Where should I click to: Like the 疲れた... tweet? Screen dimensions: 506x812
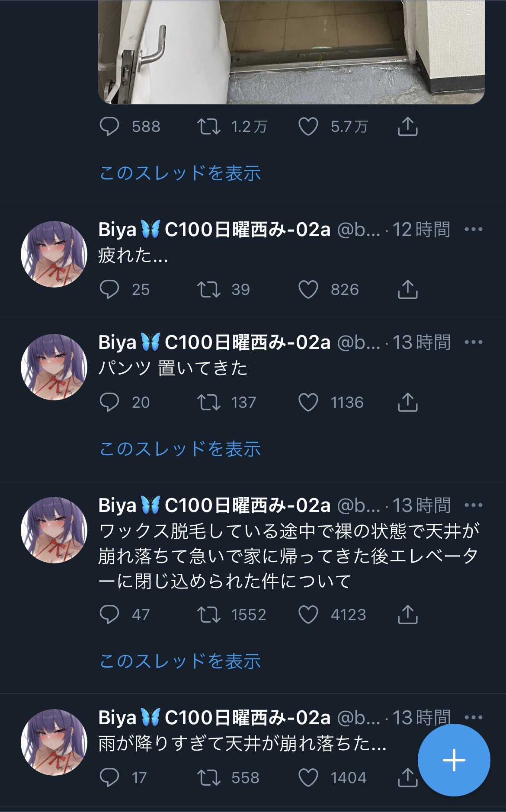pyautogui.click(x=308, y=289)
